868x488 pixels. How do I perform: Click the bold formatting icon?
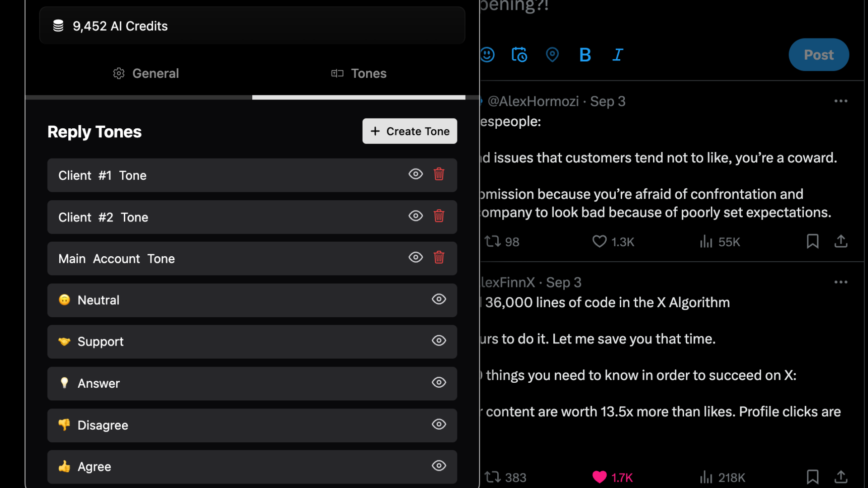coord(585,54)
